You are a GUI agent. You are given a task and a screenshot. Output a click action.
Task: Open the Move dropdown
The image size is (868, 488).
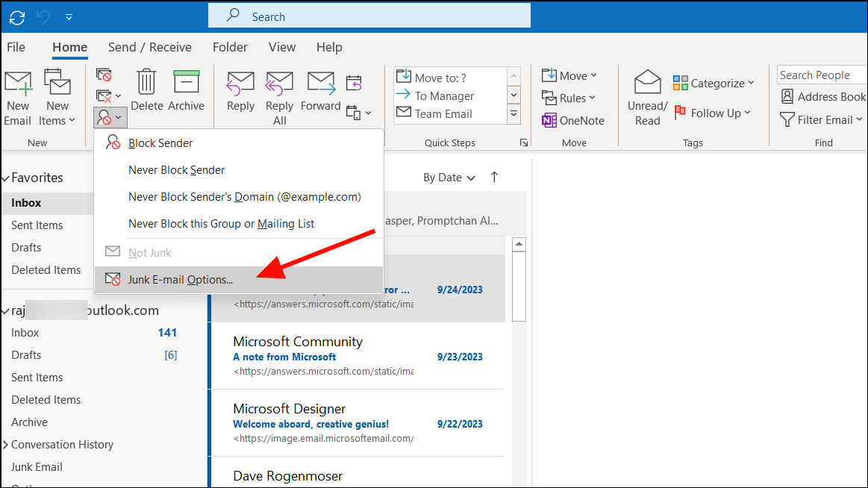[x=569, y=76]
